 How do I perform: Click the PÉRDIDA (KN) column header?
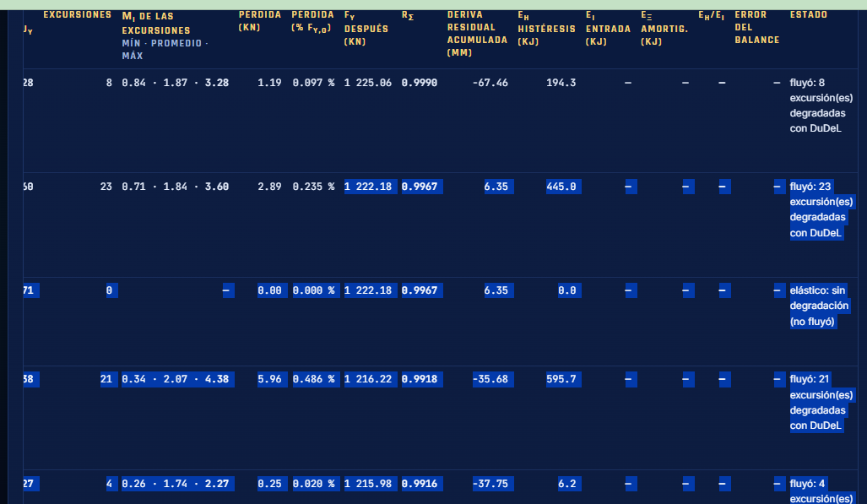[x=260, y=21]
